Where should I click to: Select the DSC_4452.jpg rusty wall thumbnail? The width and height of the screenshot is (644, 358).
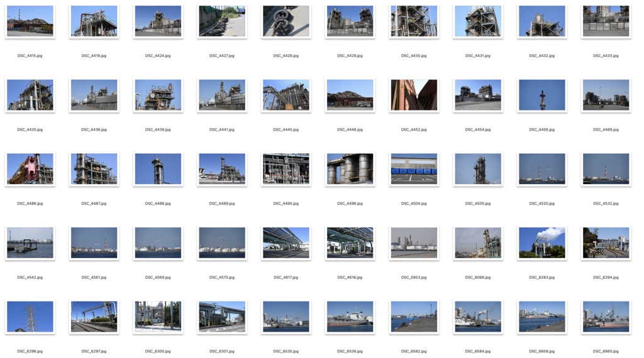pyautogui.click(x=414, y=95)
